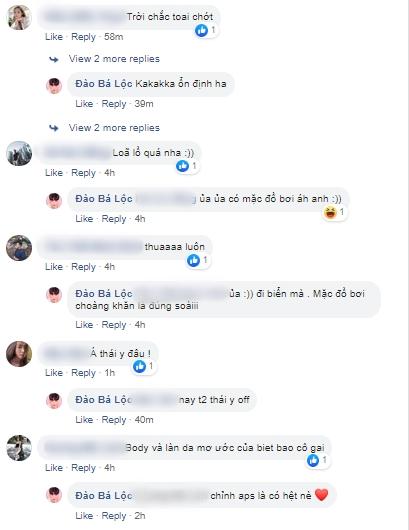The width and height of the screenshot is (409, 530).
Task: Like the "chỉnh aps là có hệt nè" reply
Action: click(84, 516)
